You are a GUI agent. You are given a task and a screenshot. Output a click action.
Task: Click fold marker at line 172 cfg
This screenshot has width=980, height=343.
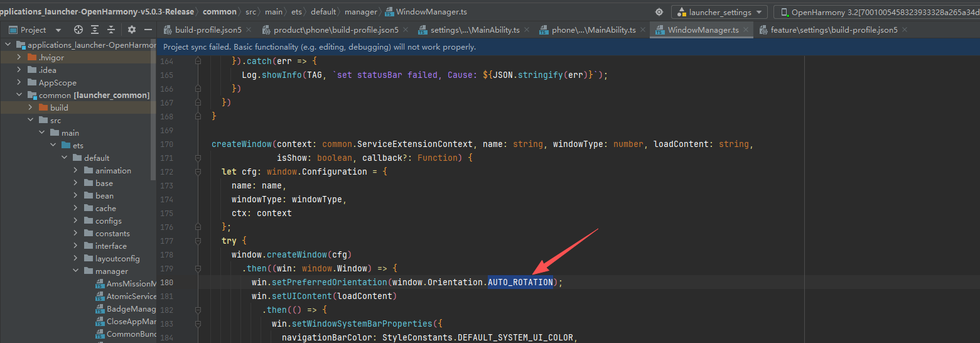pyautogui.click(x=198, y=171)
